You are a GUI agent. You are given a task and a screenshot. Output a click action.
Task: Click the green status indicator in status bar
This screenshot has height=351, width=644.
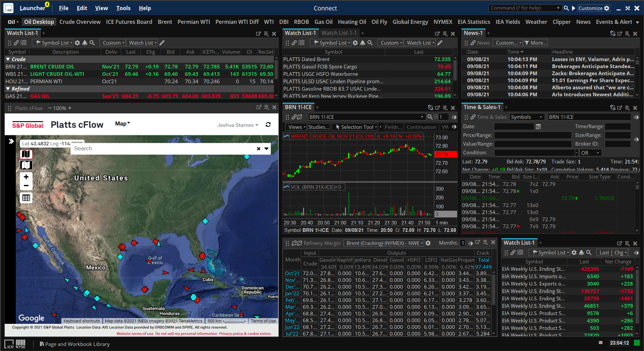637,343
